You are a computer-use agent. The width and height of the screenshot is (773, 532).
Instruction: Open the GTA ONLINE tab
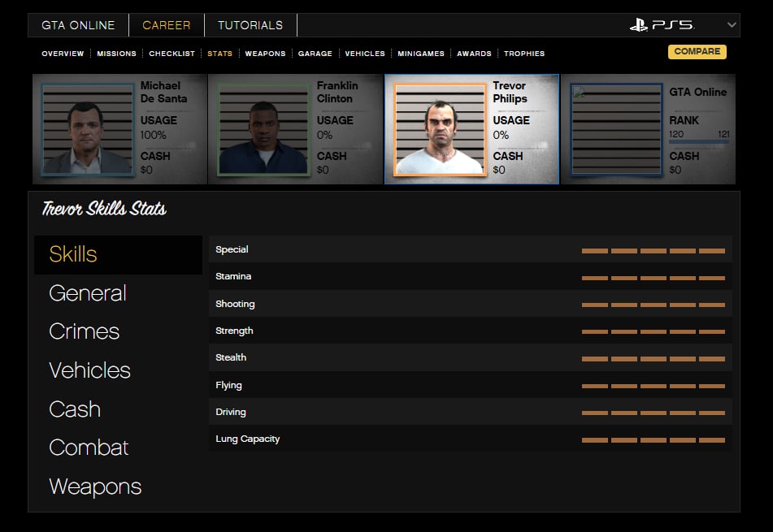click(x=78, y=25)
